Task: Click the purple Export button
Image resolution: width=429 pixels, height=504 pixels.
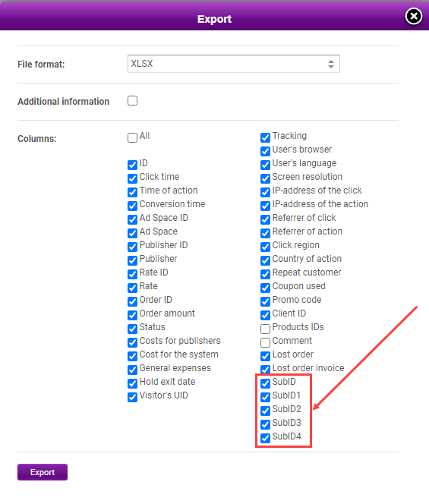Action: tap(43, 472)
